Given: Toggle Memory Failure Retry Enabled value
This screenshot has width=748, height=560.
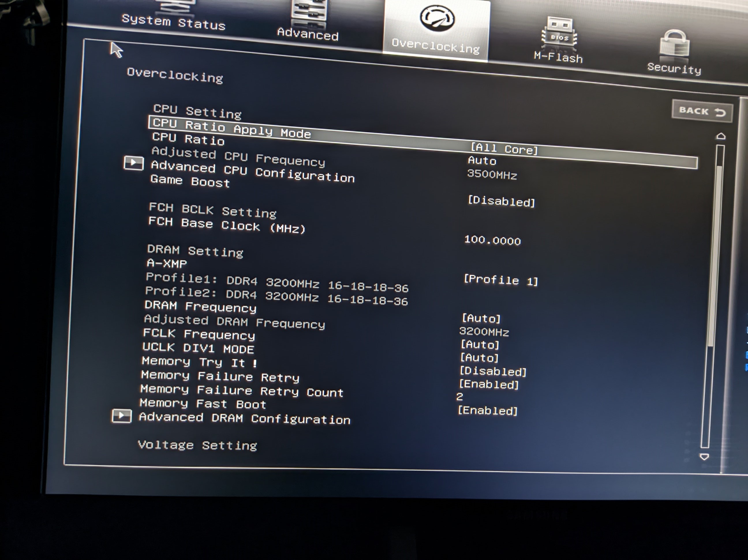Looking at the screenshot, I should [x=489, y=384].
